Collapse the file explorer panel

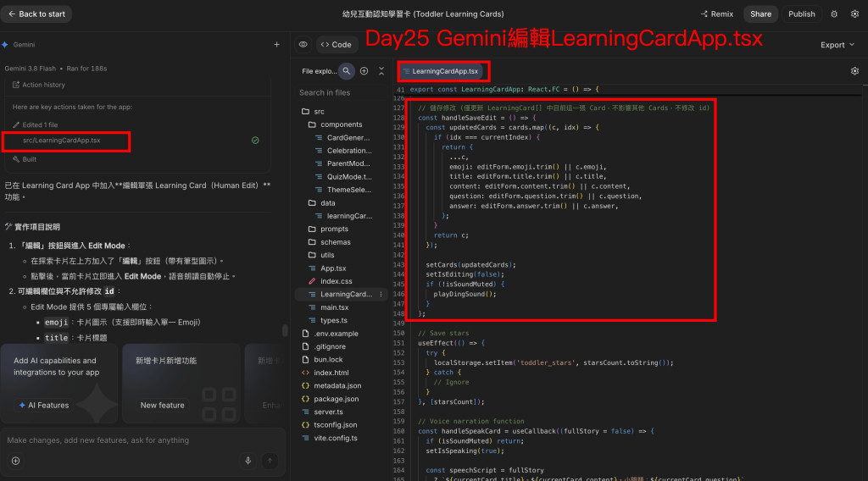(x=381, y=71)
